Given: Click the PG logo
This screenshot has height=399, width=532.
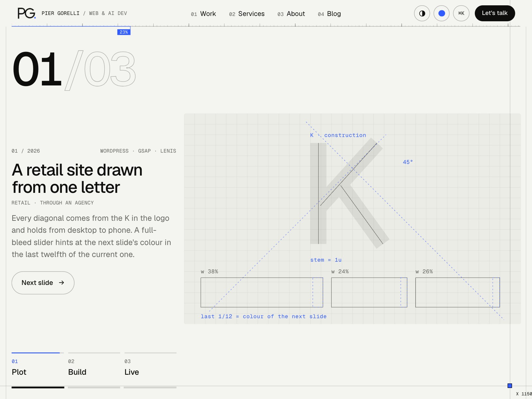Looking at the screenshot, I should (27, 13).
